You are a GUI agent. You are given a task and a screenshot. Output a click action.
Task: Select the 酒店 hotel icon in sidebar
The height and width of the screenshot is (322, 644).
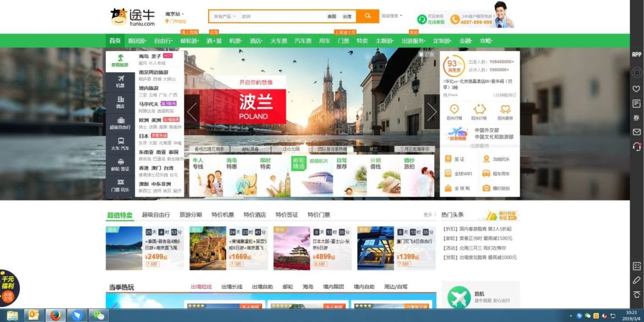tap(120, 102)
